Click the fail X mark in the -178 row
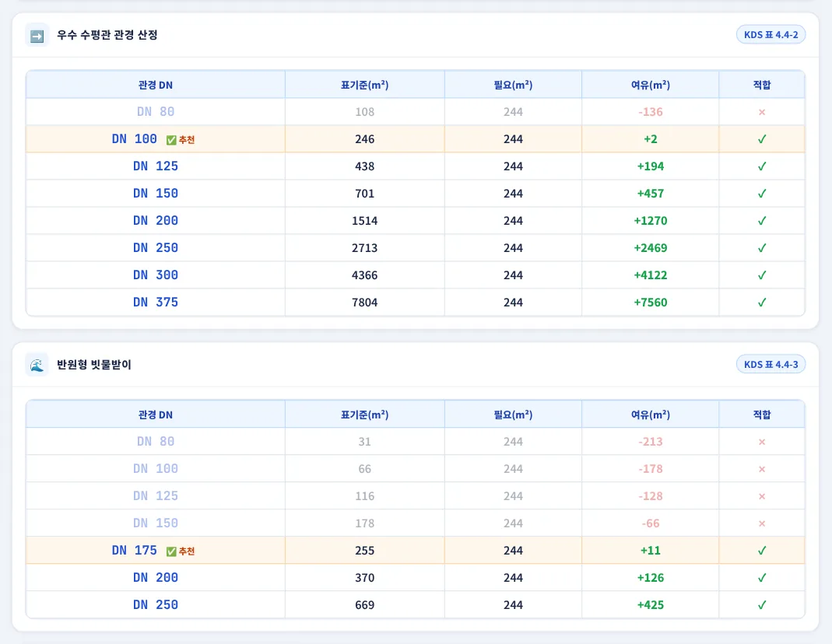This screenshot has height=644, width=832. [x=762, y=469]
